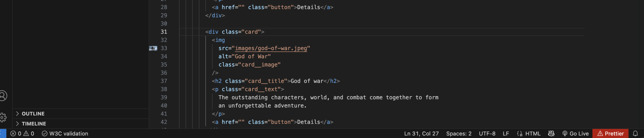Change end of line sequence LF
The width and height of the screenshot is (644, 138).
pyautogui.click(x=506, y=134)
